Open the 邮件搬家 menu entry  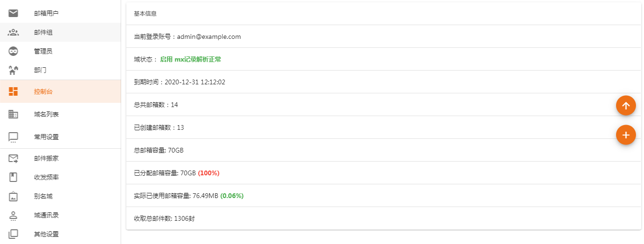46,158
